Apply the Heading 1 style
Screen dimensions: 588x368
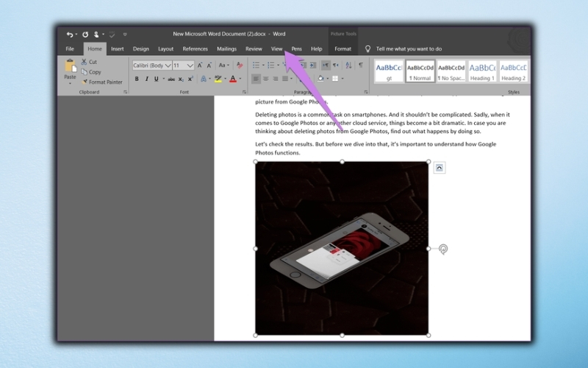pyautogui.click(x=482, y=71)
